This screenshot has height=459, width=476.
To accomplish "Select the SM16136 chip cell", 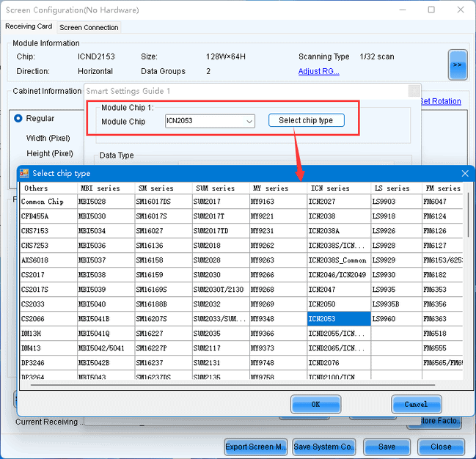I will pyautogui.click(x=164, y=246).
